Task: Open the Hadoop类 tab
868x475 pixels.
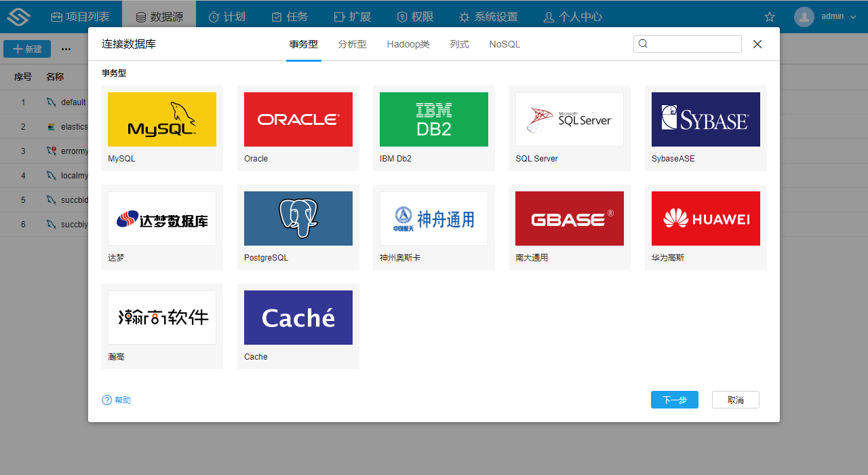Action: (x=408, y=44)
